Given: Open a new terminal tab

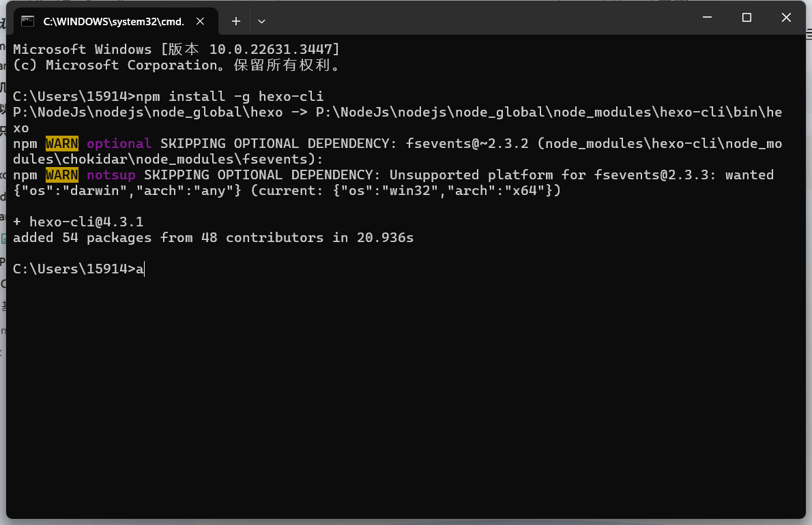Looking at the screenshot, I should pyautogui.click(x=236, y=21).
